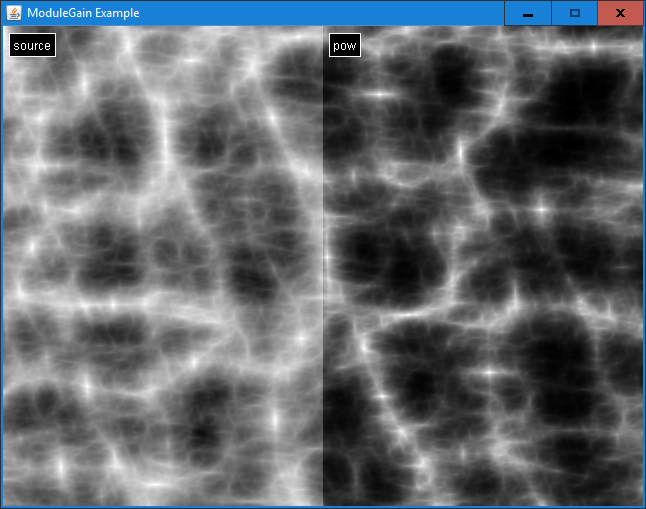
Task: Click the window's left border edge
Action: [1, 265]
